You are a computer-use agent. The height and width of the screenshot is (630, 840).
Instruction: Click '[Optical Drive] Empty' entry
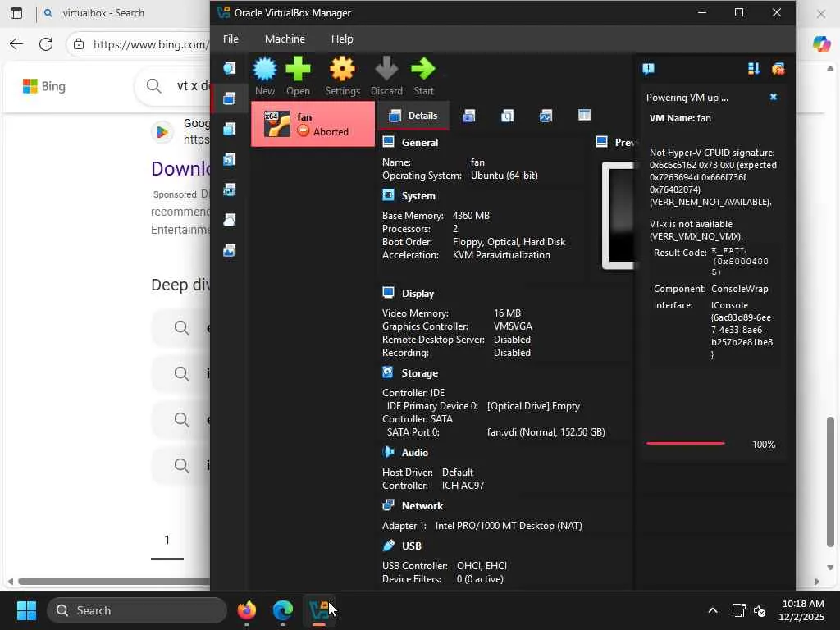(533, 406)
